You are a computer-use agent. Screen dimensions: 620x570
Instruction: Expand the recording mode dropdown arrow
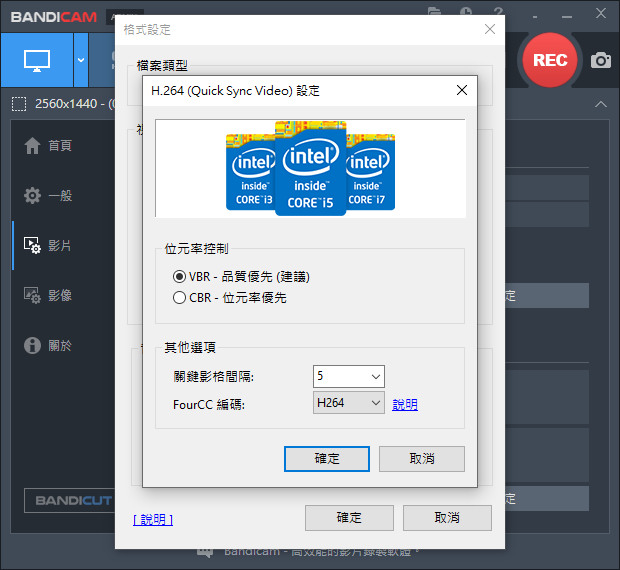(x=81, y=60)
